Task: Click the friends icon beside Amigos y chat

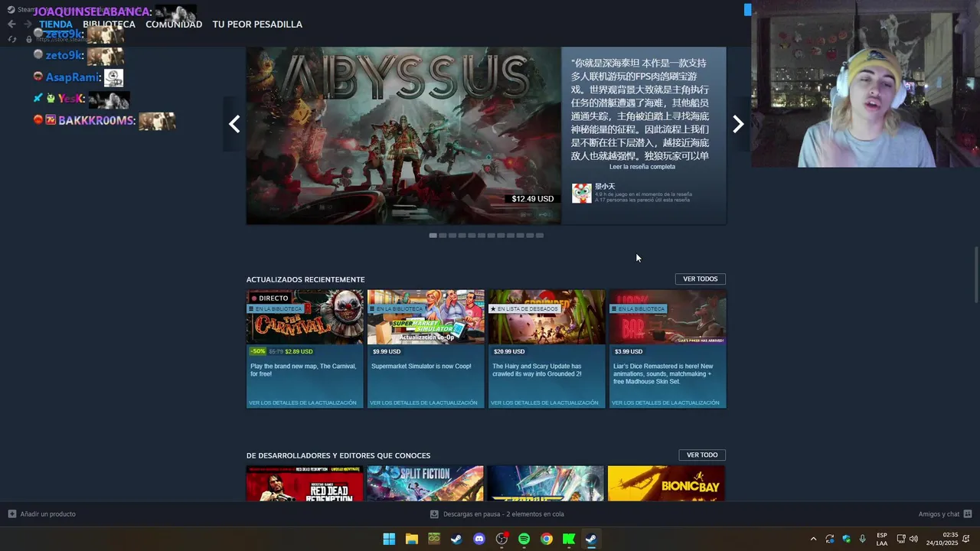Action: (968, 514)
